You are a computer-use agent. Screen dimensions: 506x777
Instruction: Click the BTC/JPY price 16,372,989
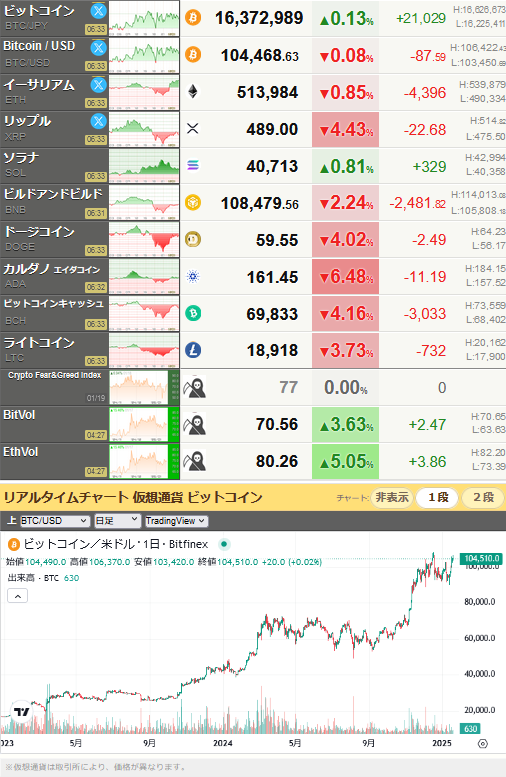coord(259,18)
